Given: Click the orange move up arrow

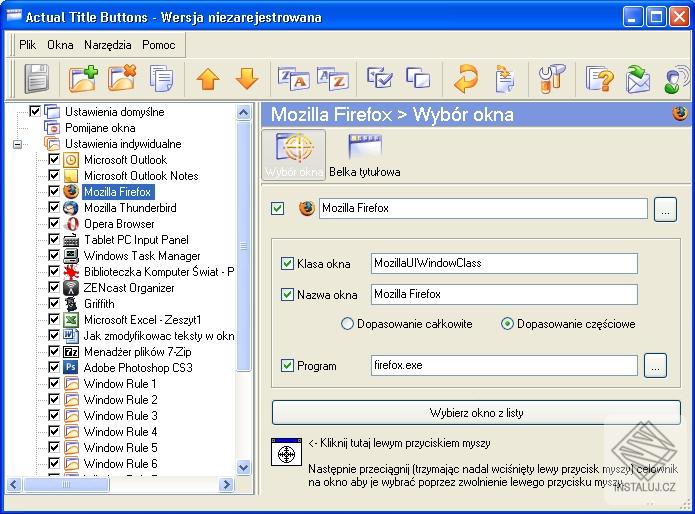Looking at the screenshot, I should pos(207,79).
